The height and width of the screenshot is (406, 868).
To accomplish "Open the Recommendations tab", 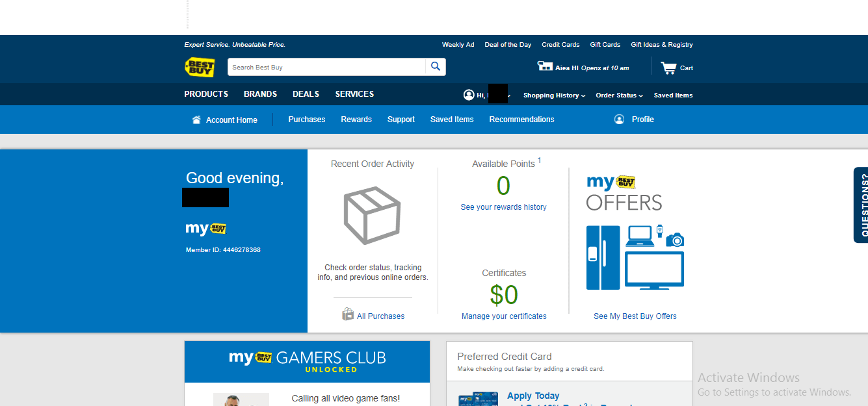I will point(522,120).
